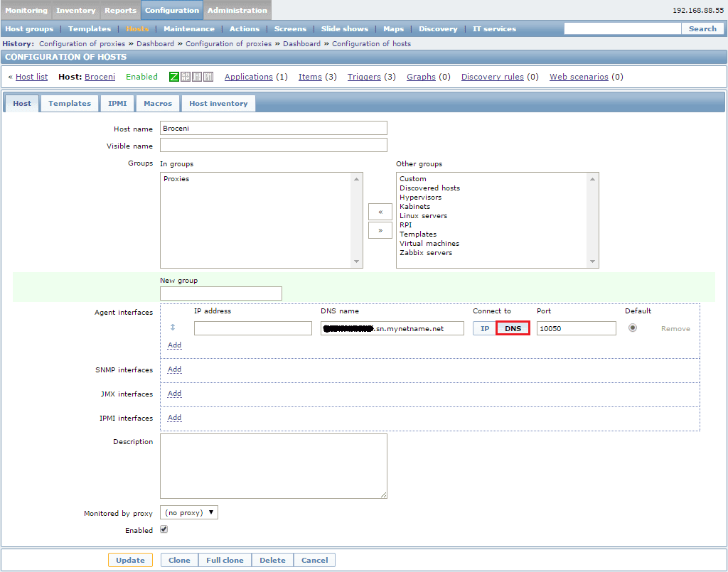Open the Administration menu

coord(237,10)
